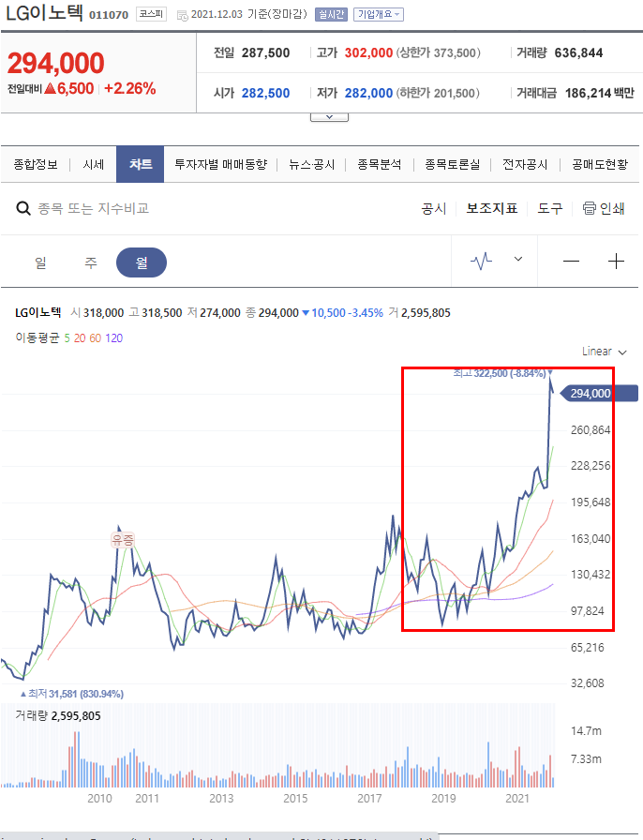Open the 종목토론실 tab
The width and height of the screenshot is (643, 840).
point(452,164)
